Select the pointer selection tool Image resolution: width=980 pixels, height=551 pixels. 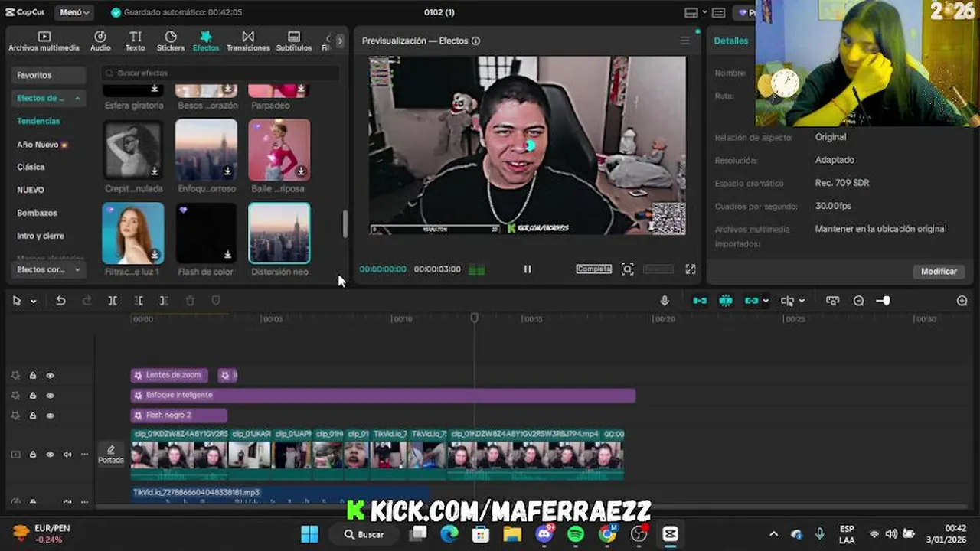pyautogui.click(x=16, y=301)
